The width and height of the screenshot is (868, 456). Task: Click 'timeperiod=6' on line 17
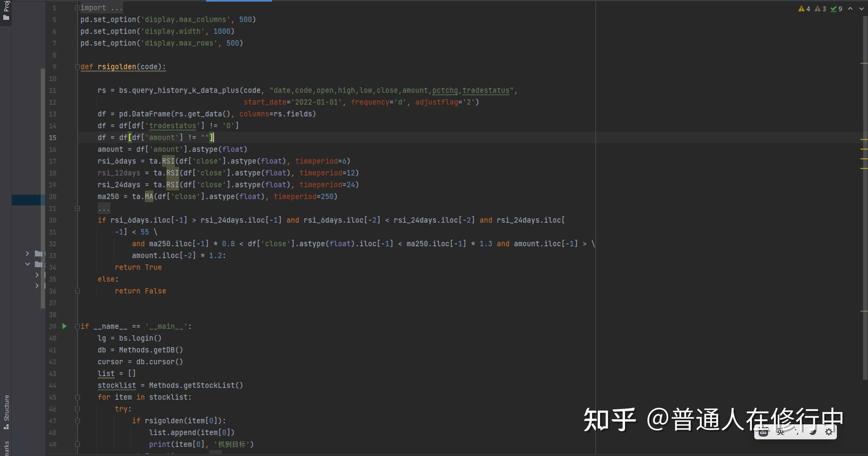pos(321,161)
